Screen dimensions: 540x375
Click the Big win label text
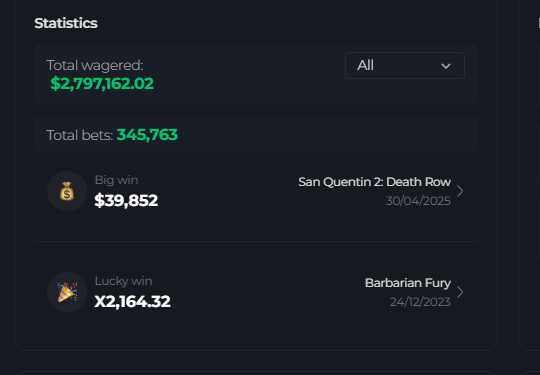pos(116,180)
